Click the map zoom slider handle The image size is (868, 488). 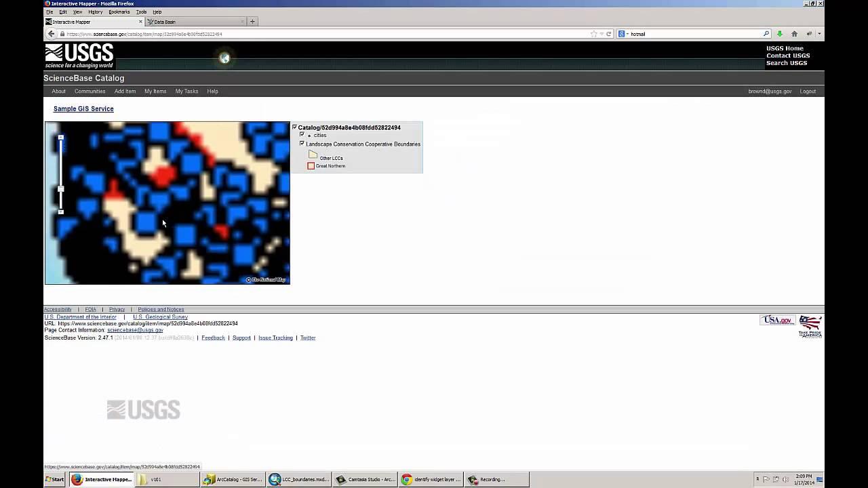61,188
